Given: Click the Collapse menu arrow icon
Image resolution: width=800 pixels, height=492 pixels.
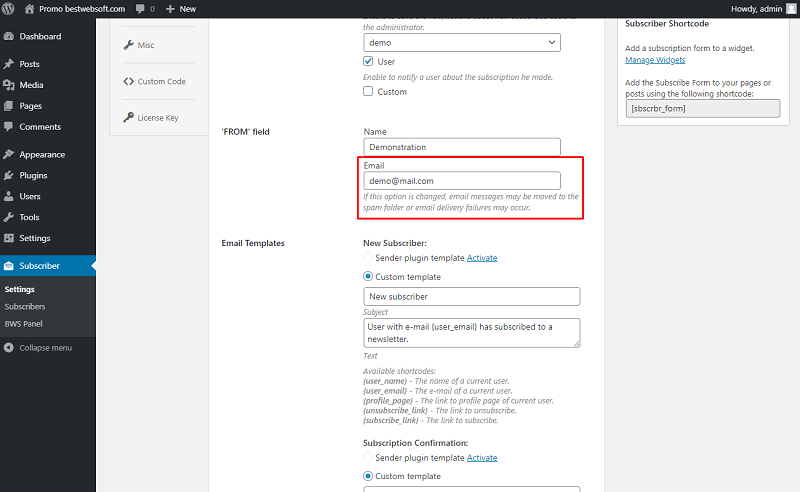Looking at the screenshot, I should (9, 348).
